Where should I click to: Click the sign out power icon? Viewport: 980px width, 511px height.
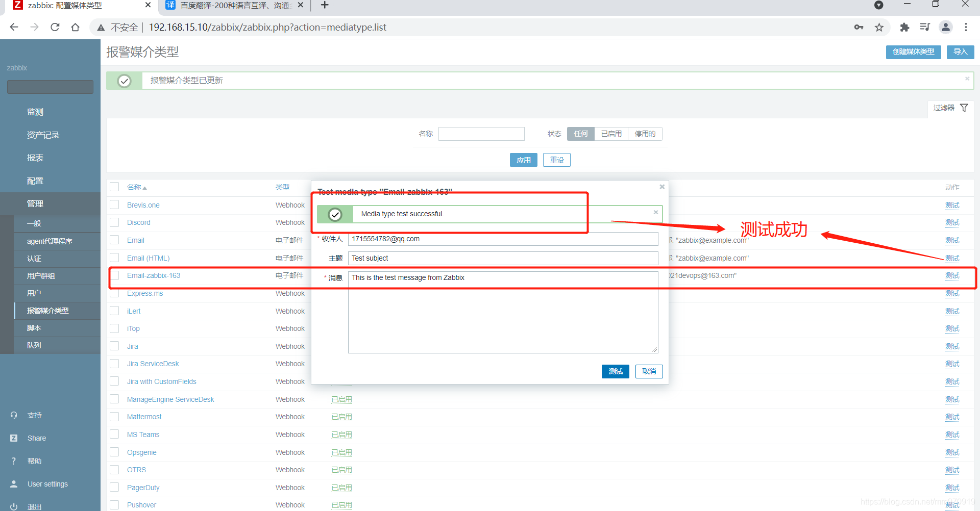(14, 507)
